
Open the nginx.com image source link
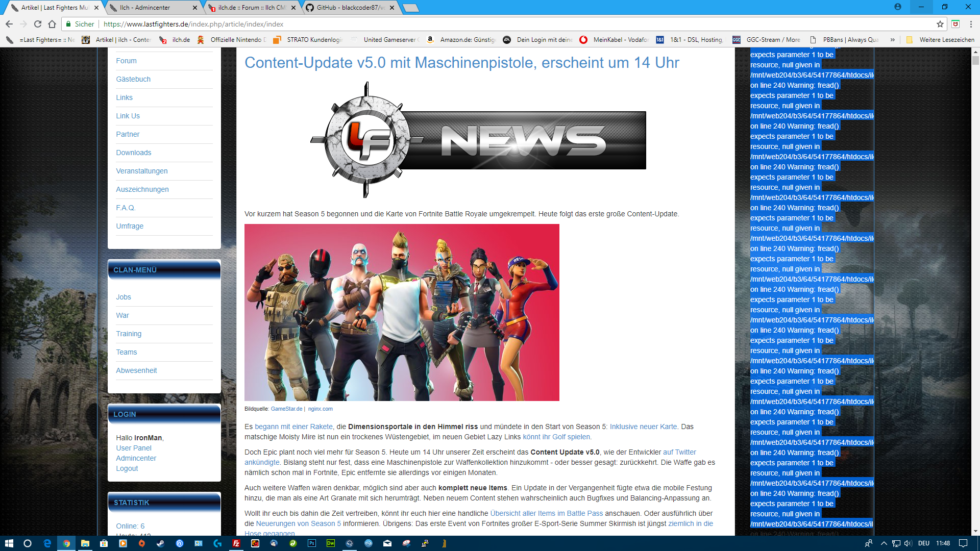click(320, 409)
